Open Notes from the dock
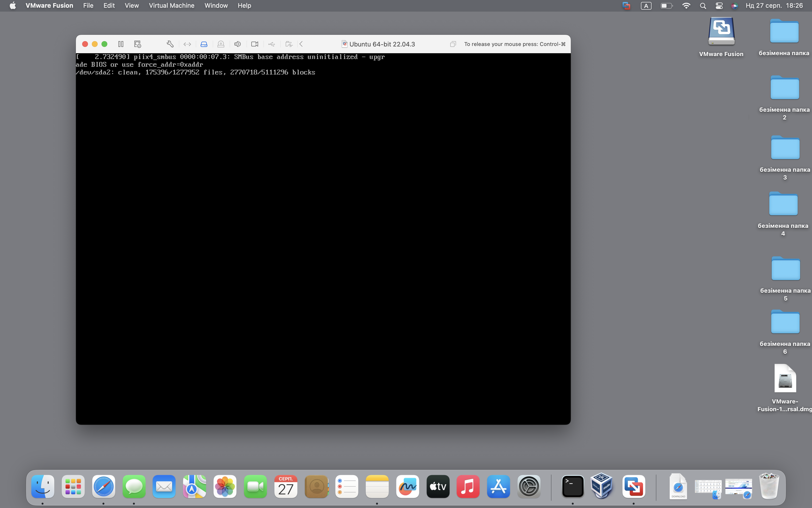 pos(377,486)
